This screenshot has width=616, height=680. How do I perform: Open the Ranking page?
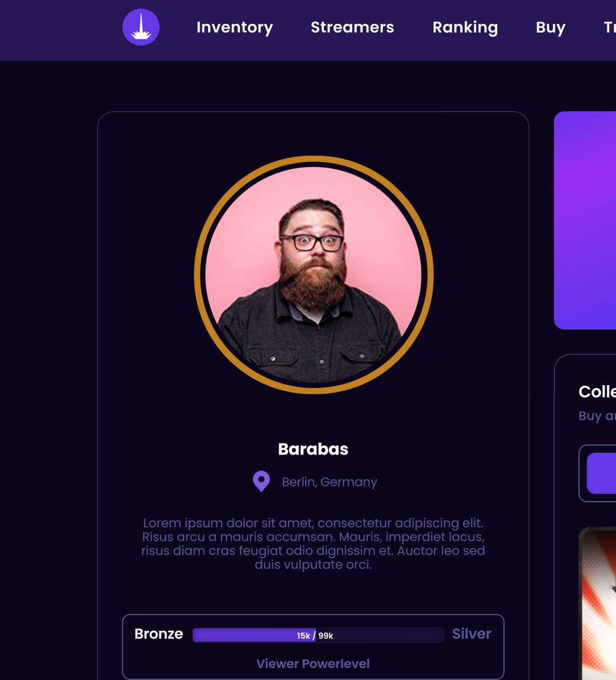(465, 27)
